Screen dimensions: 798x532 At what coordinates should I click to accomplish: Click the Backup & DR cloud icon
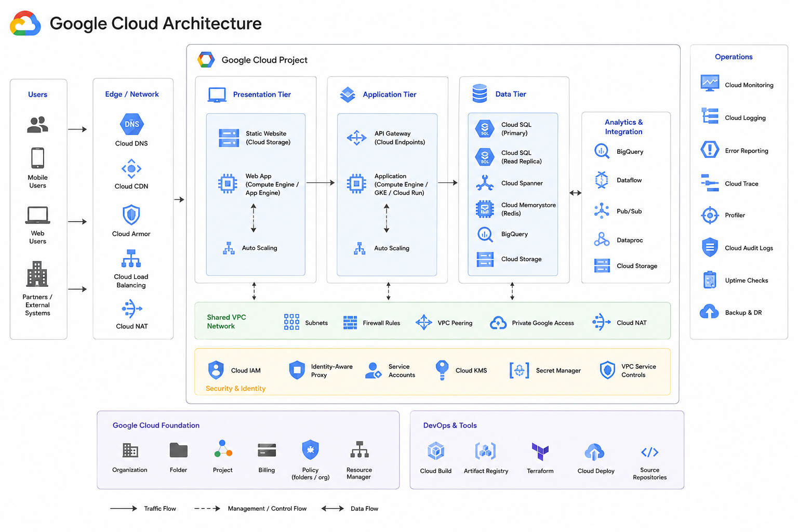click(x=709, y=312)
